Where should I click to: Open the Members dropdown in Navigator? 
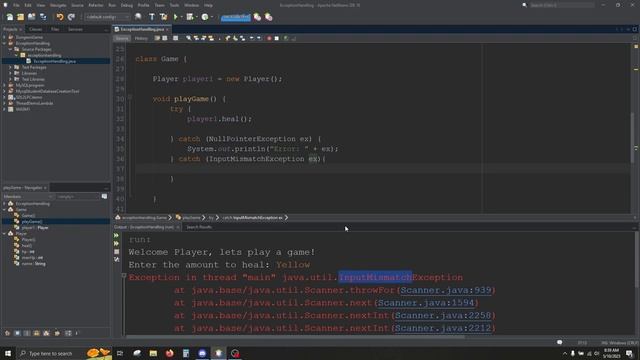28,196
